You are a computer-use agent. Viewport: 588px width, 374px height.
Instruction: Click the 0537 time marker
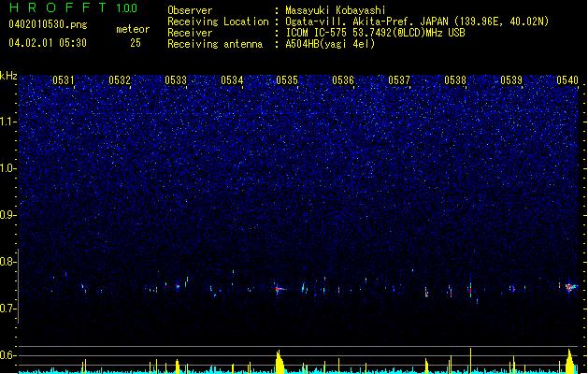pyautogui.click(x=399, y=80)
